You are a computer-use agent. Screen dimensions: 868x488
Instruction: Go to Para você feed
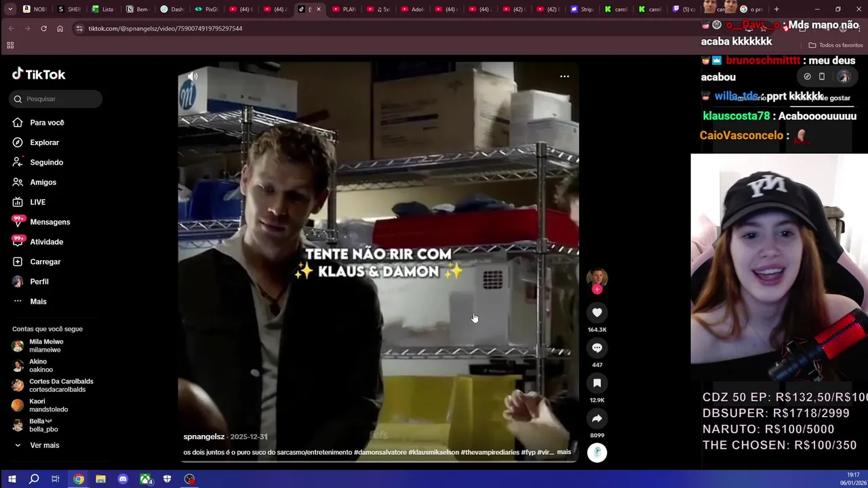39,123
